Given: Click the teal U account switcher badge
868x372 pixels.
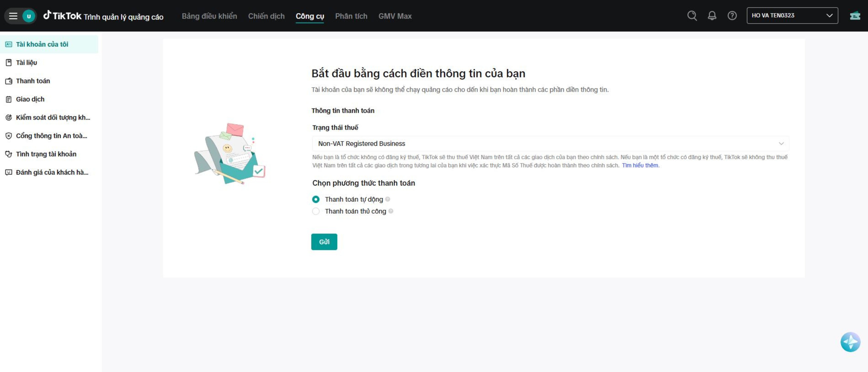Looking at the screenshot, I should (29, 16).
